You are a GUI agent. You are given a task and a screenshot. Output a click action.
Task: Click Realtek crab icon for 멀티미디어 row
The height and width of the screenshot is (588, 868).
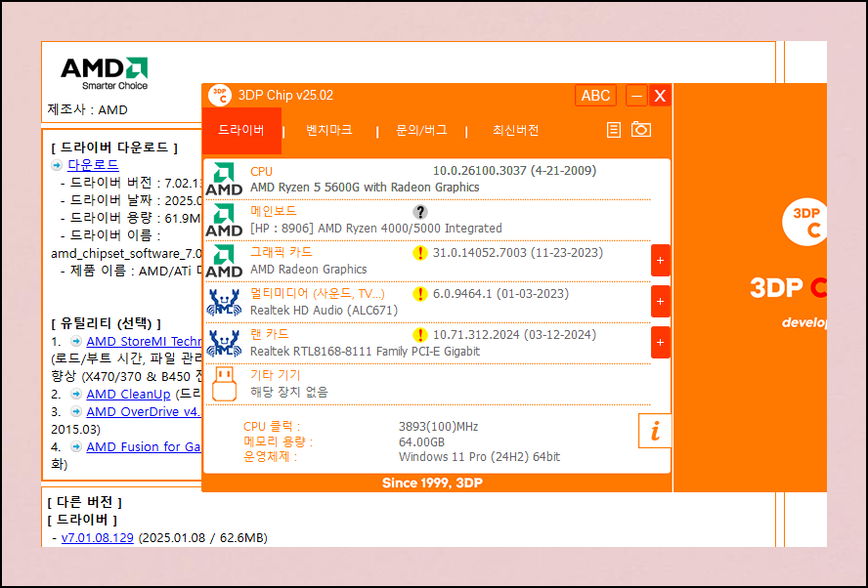tap(224, 302)
